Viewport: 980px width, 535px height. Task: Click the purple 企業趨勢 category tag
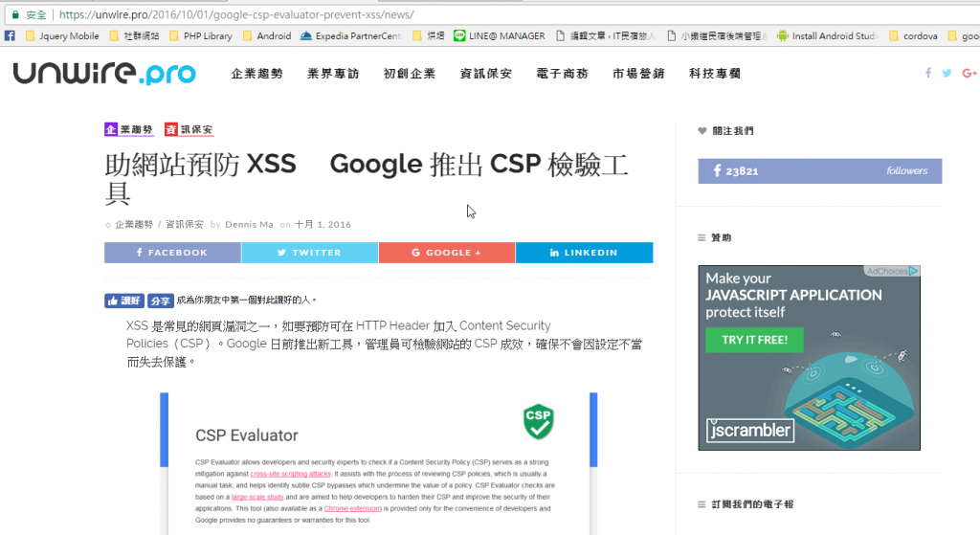(x=129, y=129)
